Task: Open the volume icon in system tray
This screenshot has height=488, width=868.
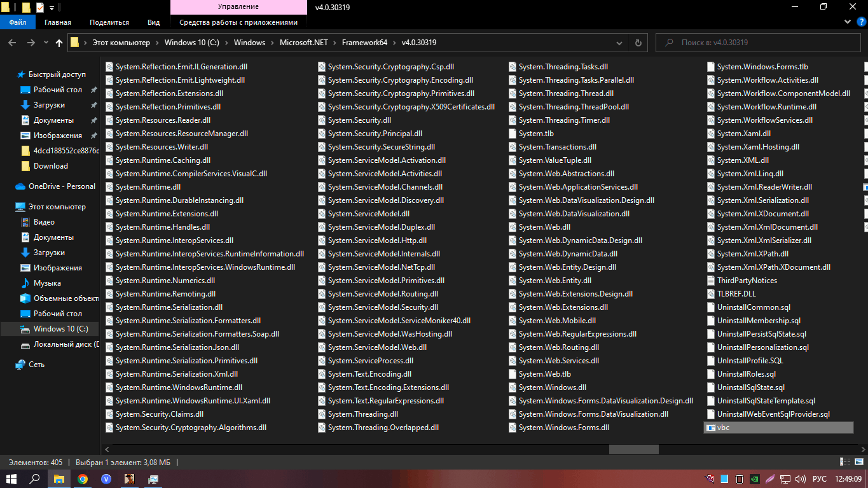Action: [801, 478]
